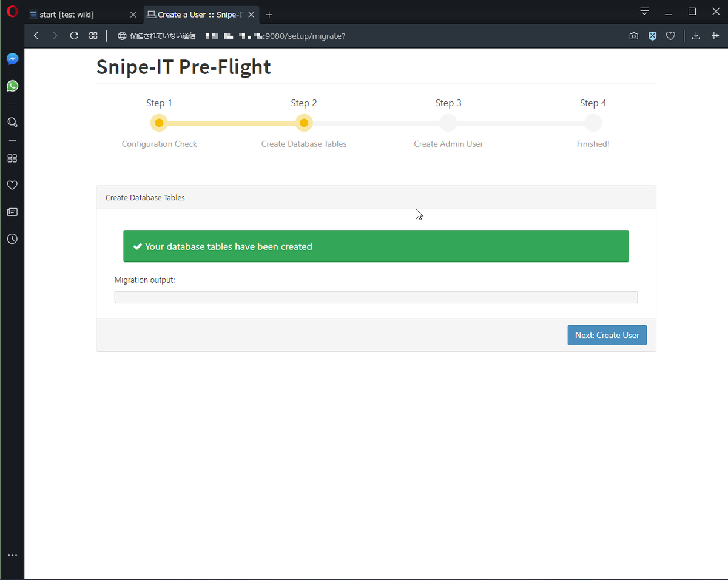Click the Create Database Tables panel header
The image size is (728, 580).
tap(376, 198)
